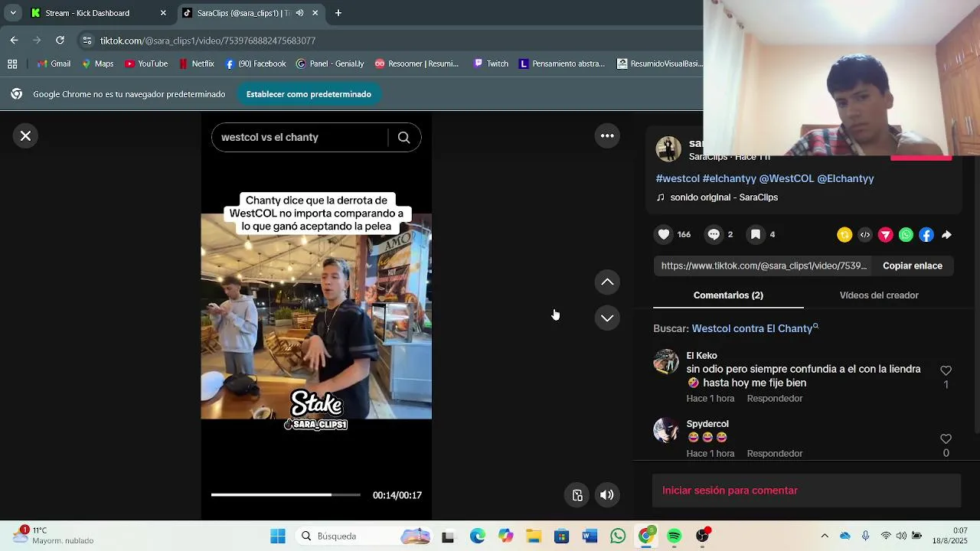980x551 pixels.
Task: Click Iniciar sesión para comentar
Action: point(730,491)
